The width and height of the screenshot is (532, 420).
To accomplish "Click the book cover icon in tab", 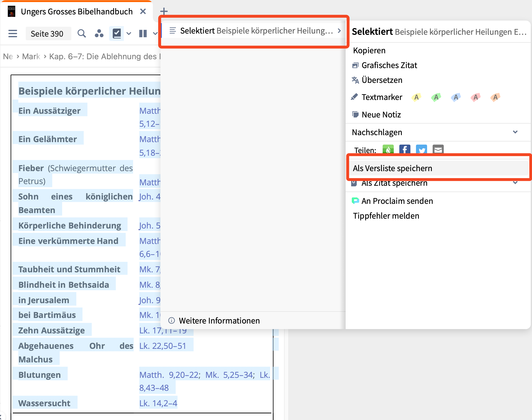I will (11, 11).
